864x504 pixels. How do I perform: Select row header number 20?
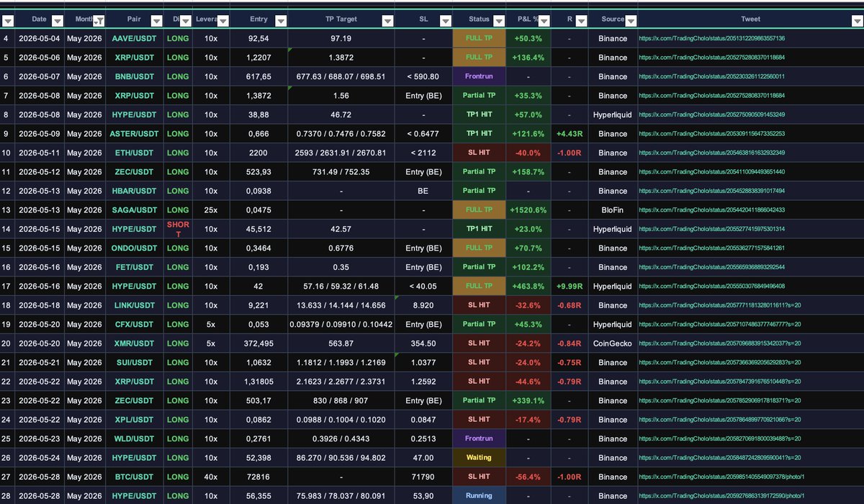click(x=6, y=343)
